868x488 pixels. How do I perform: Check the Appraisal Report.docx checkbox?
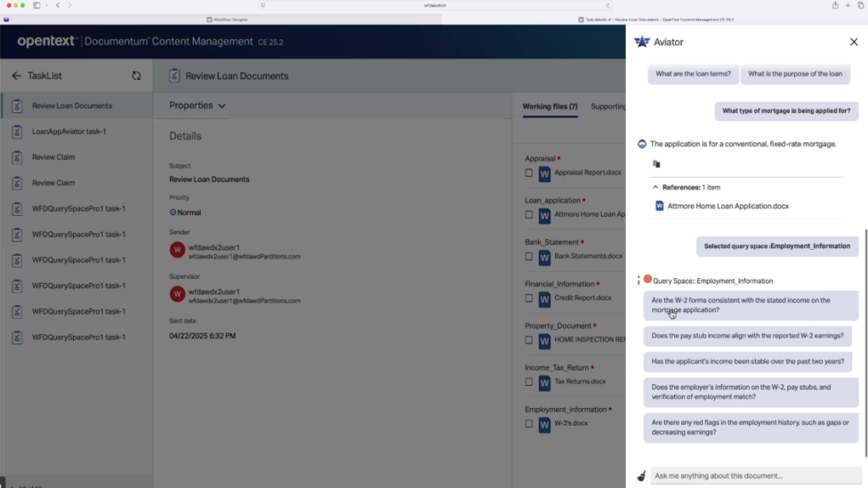(528, 172)
